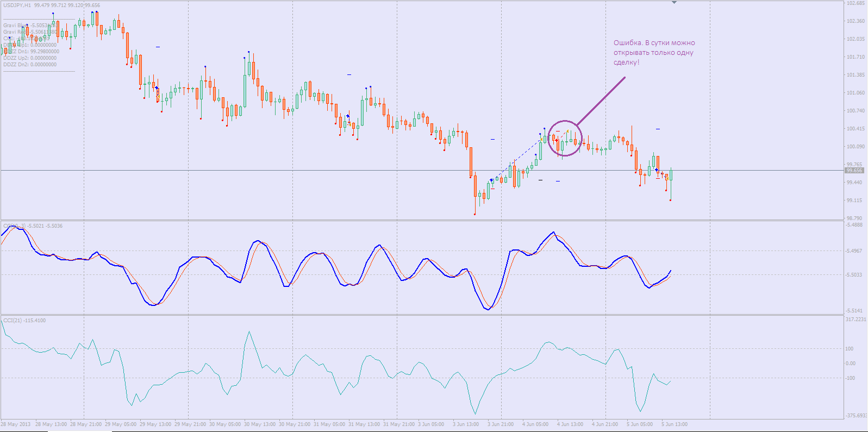This screenshot has height=432, width=868.
Task: Click the 28 May 21:00 time label
Action: click(x=86, y=424)
